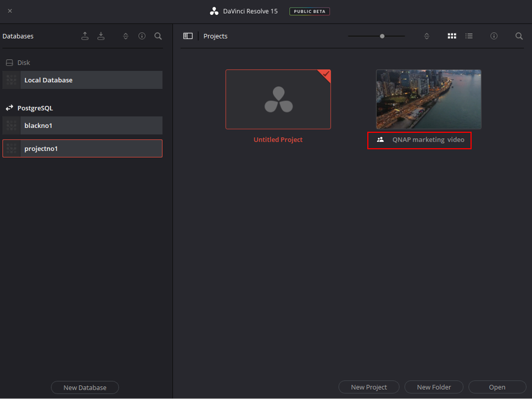
Task: Select the Local Database entry
Action: click(82, 80)
